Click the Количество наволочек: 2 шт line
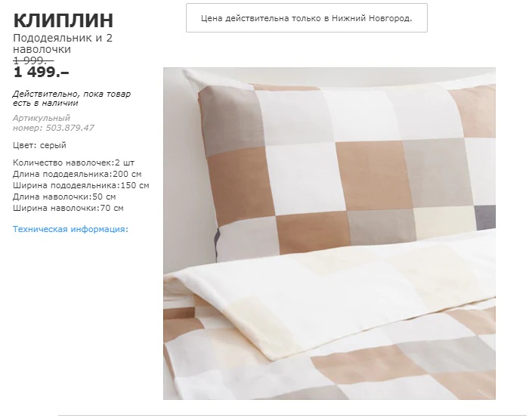The image size is (532, 418). 73,163
